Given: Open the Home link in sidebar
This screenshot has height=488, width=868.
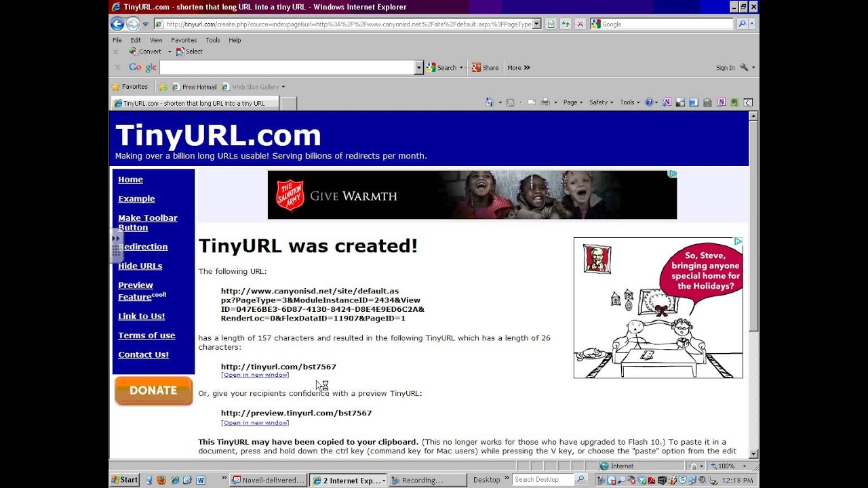Looking at the screenshot, I should 130,180.
